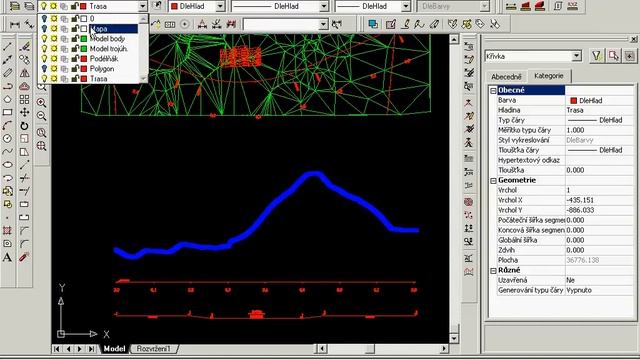
Task: Click the Zoom In magnifier icon
Action: [x=41, y=102]
